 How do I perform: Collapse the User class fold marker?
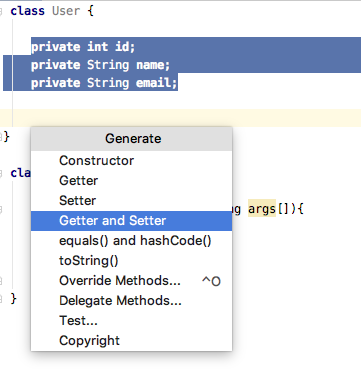tap(1, 11)
